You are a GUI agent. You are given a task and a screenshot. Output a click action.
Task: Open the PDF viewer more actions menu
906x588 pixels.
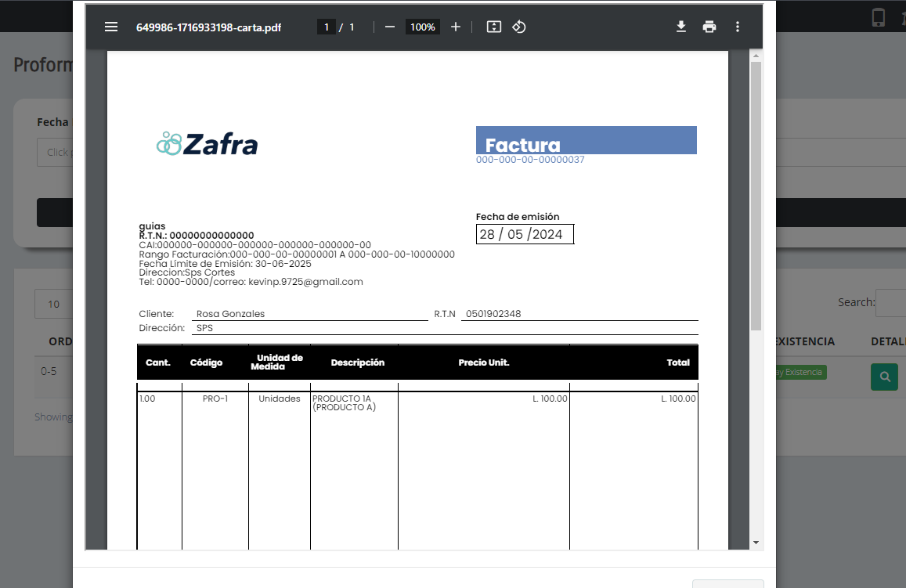pyautogui.click(x=738, y=27)
